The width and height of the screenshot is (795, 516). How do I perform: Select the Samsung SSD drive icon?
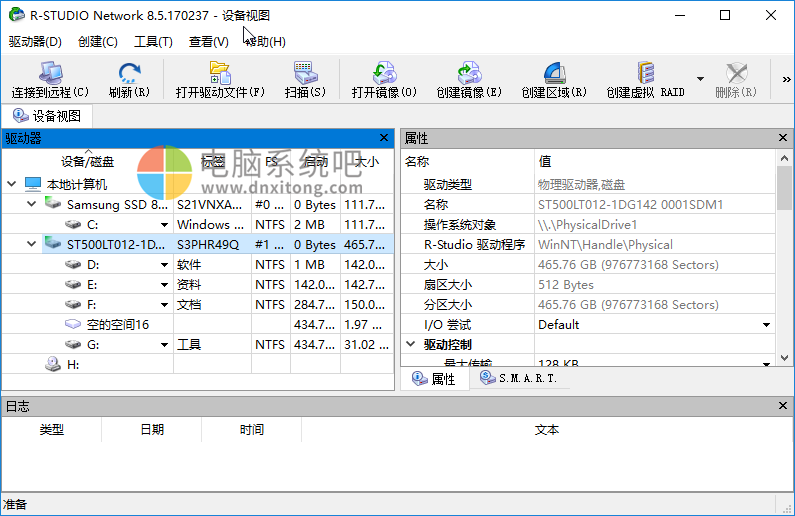tap(53, 204)
